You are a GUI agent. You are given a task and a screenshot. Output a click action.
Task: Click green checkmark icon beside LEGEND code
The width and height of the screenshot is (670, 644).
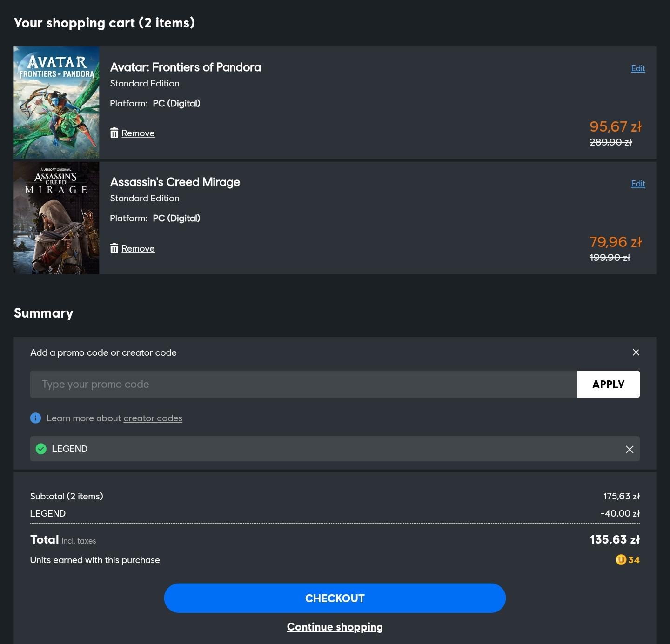click(41, 449)
